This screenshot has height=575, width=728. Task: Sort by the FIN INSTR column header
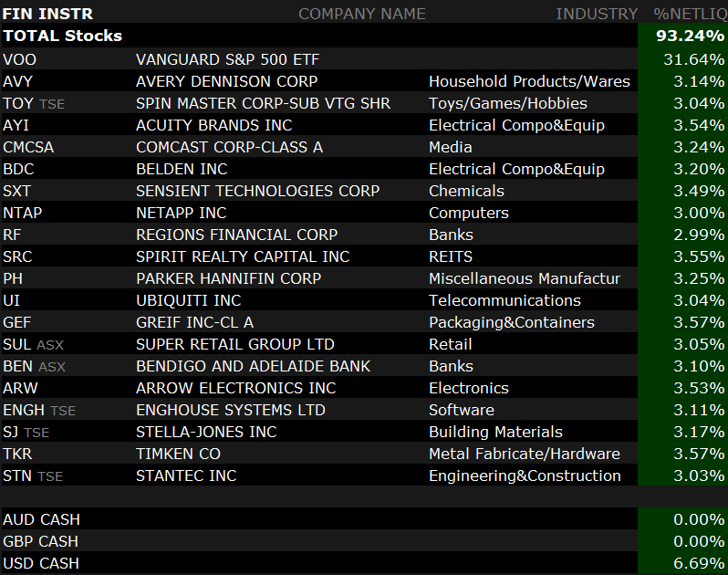[x=47, y=14]
